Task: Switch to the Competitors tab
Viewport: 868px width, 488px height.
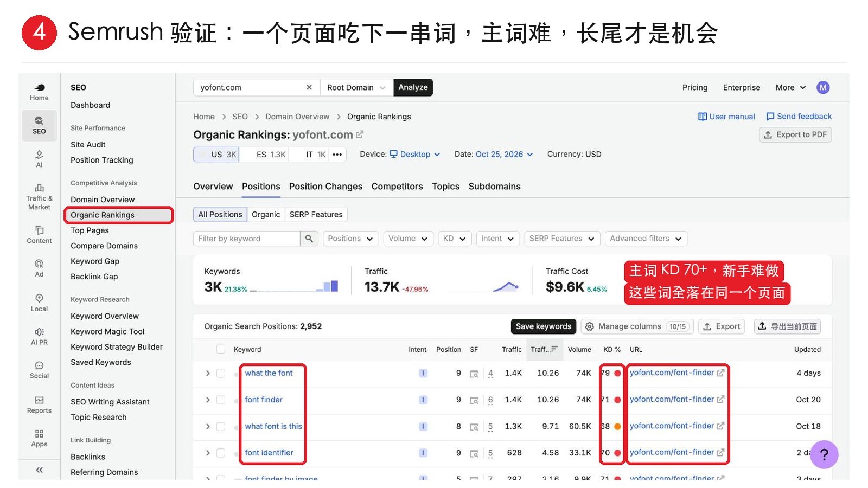Action: point(397,187)
